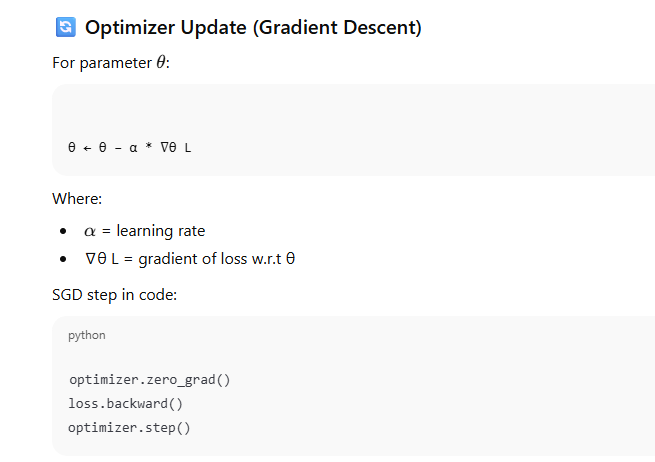The width and height of the screenshot is (655, 462).
Task: Click the python language label on code block
Action: click(x=86, y=335)
